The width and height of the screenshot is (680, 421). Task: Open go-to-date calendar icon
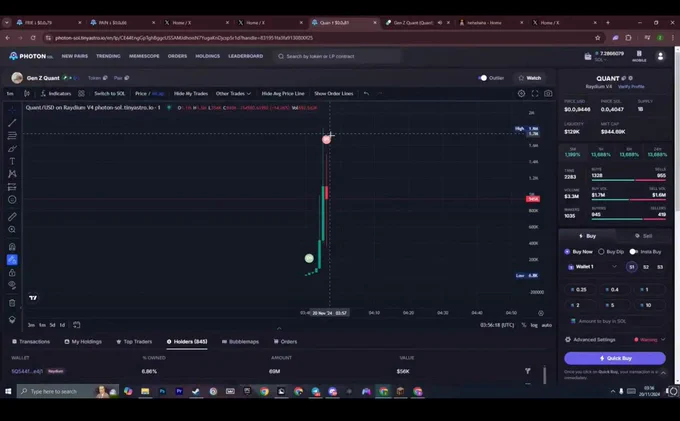pyautogui.click(x=77, y=325)
